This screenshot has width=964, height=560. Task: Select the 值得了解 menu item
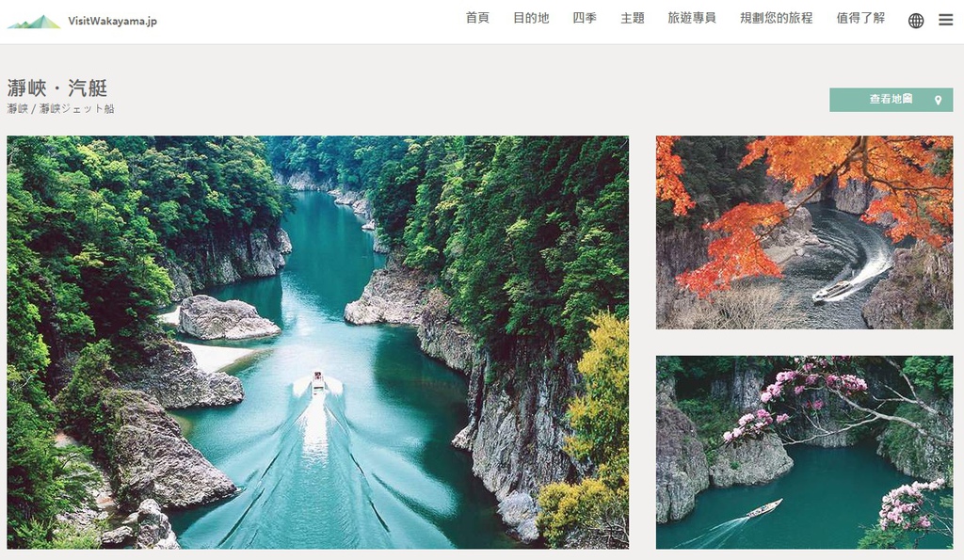(x=860, y=18)
